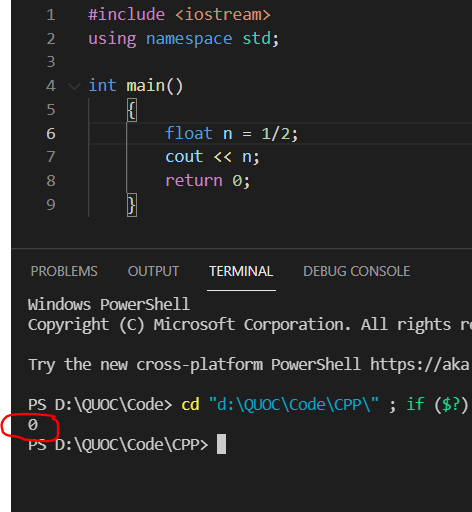472x512 pixels.
Task: Focus the terminal prompt cursor
Action: 221,444
